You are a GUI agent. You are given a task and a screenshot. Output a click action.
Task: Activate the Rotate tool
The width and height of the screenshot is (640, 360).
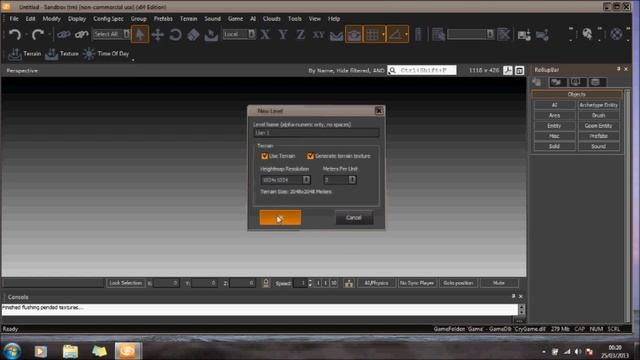coord(176,35)
